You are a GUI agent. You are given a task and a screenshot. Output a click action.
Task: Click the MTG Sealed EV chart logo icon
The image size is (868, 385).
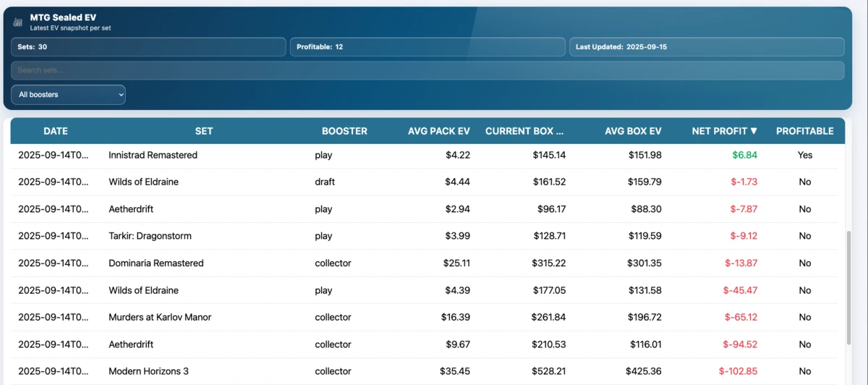point(18,22)
